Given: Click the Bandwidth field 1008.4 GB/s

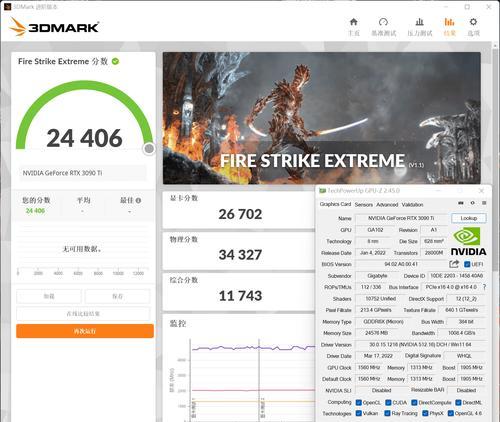Looking at the screenshot, I should (x=461, y=333).
